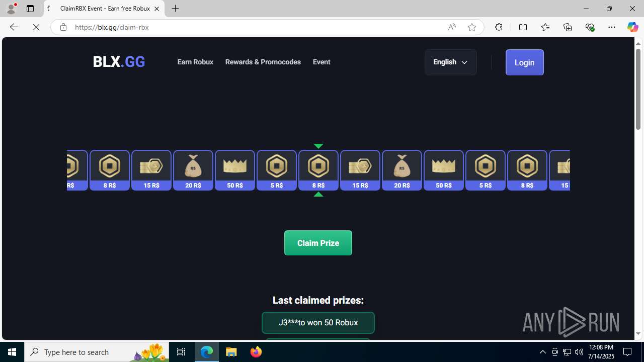Click the profile avatar icon
Screen dimensions: 644x362
pyautogui.click(x=11, y=9)
